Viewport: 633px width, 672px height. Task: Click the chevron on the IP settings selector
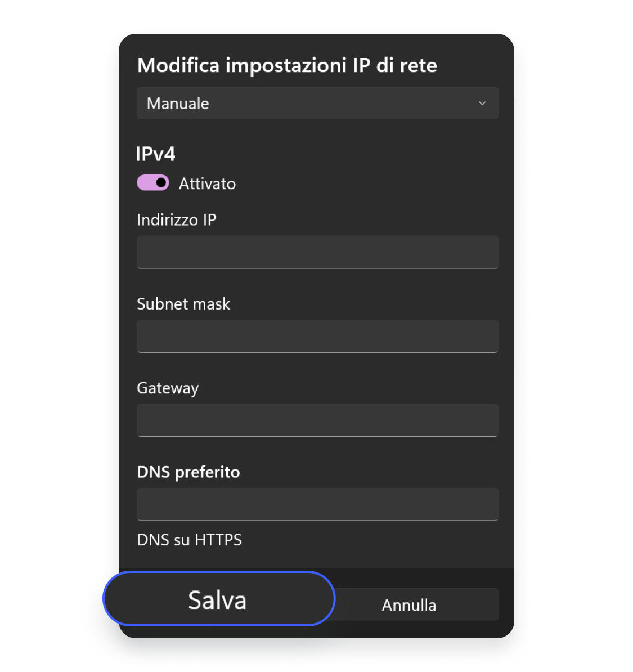tap(482, 103)
